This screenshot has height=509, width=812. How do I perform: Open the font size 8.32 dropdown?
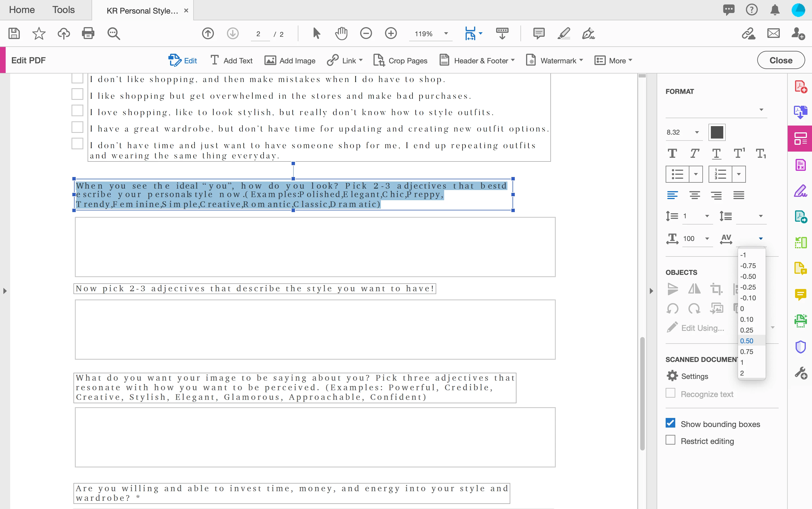click(x=697, y=132)
